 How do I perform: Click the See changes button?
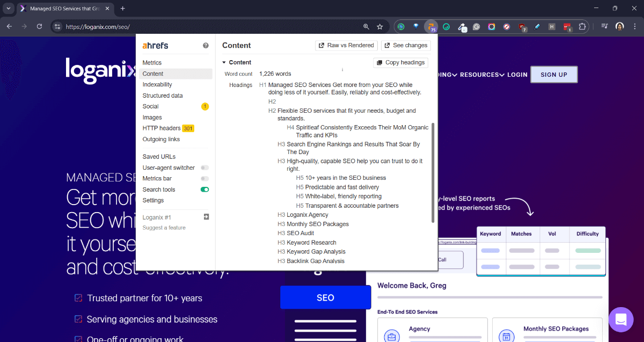coord(406,46)
